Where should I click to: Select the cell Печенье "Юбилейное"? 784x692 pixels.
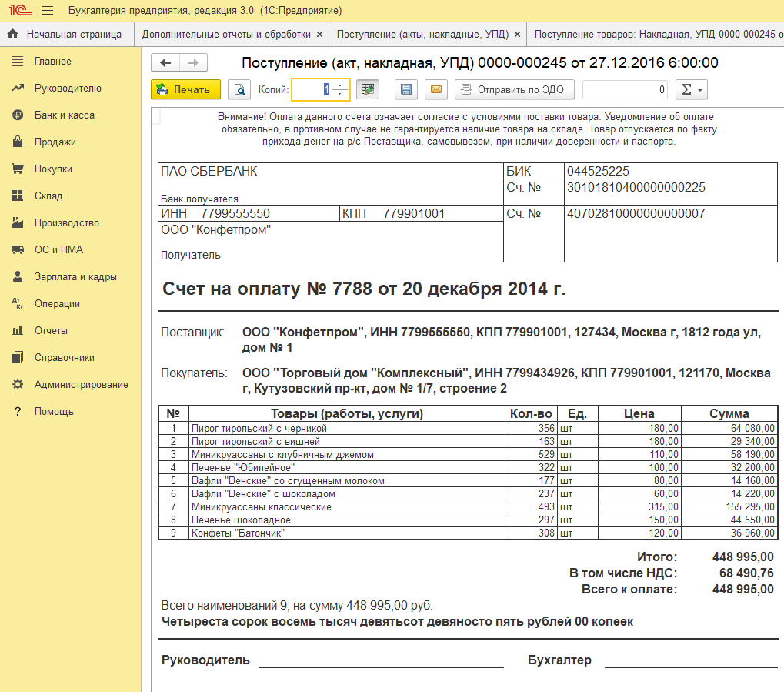point(346,467)
